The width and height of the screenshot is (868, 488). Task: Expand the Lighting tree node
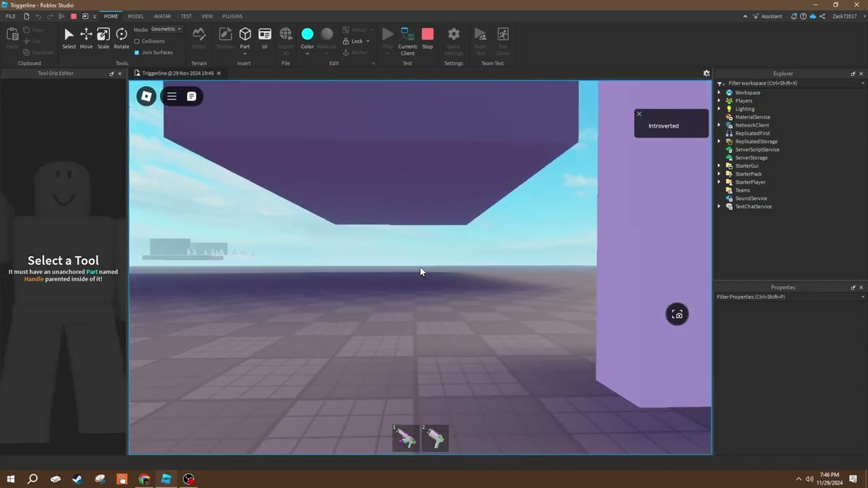719,109
